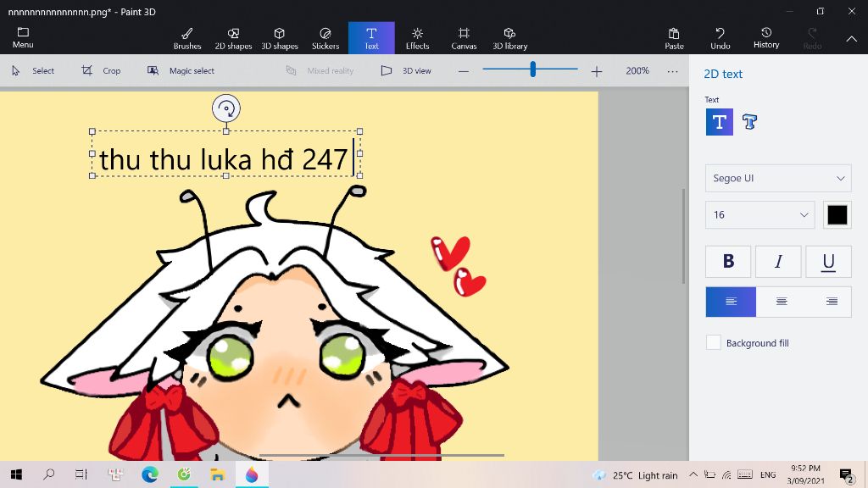The height and width of the screenshot is (488, 868).
Task: Choose the Crop tool
Action: click(102, 71)
